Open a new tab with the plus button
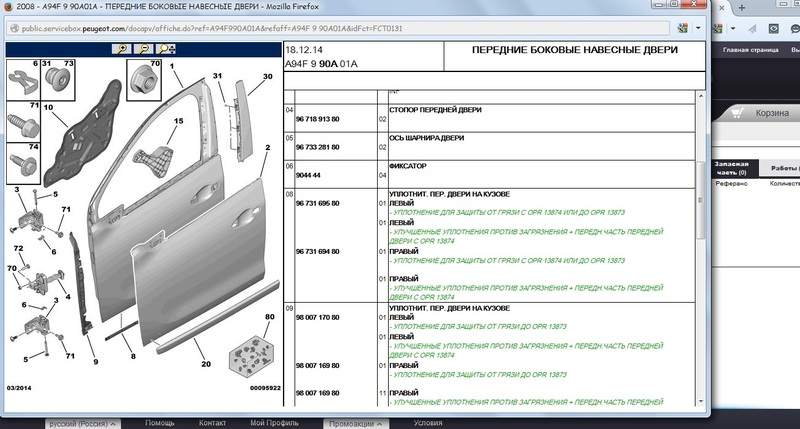This screenshot has height=429, width=800. (742, 7)
